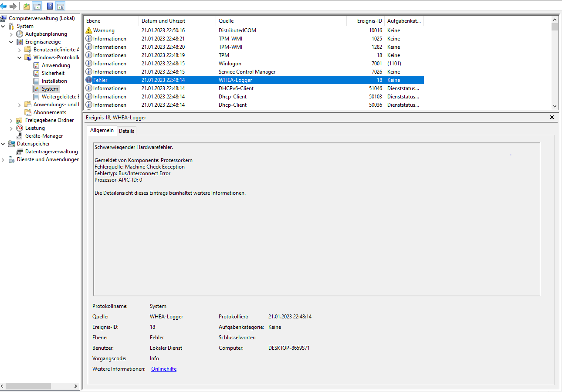Select Anwendung log in tree
Viewport: 562px width, 392px height.
pyautogui.click(x=56, y=65)
